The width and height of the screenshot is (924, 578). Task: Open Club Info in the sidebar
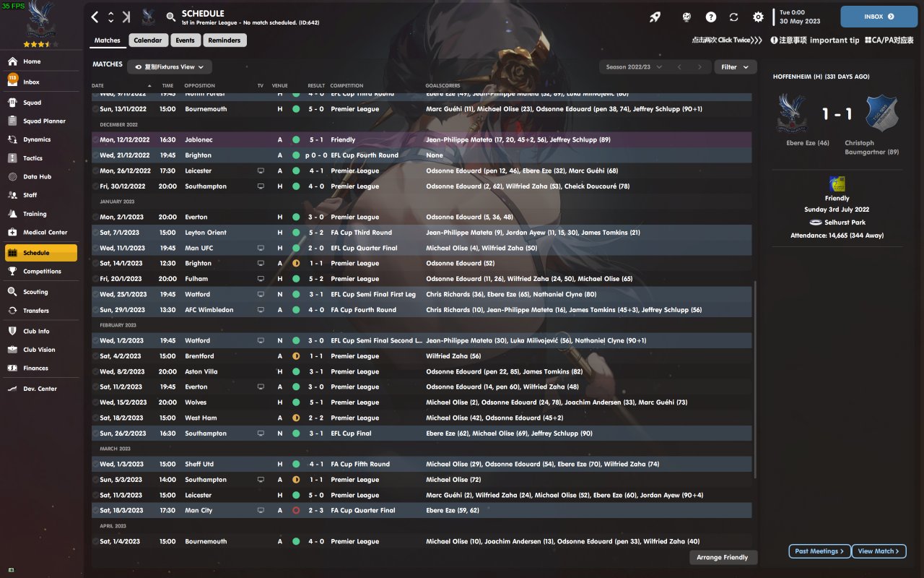[42, 331]
